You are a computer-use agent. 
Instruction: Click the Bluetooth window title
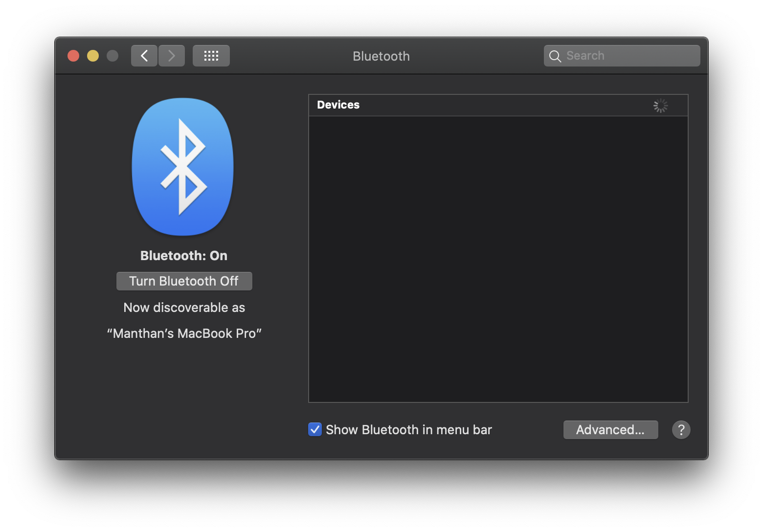[381, 56]
